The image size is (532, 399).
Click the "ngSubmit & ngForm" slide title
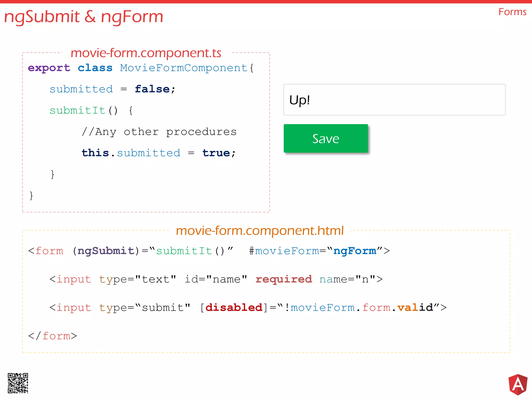click(84, 17)
